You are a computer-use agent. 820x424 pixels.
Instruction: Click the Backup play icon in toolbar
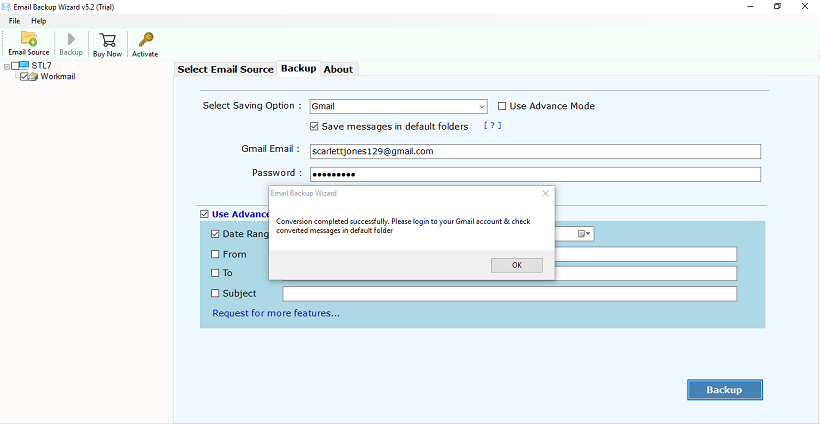(x=71, y=40)
